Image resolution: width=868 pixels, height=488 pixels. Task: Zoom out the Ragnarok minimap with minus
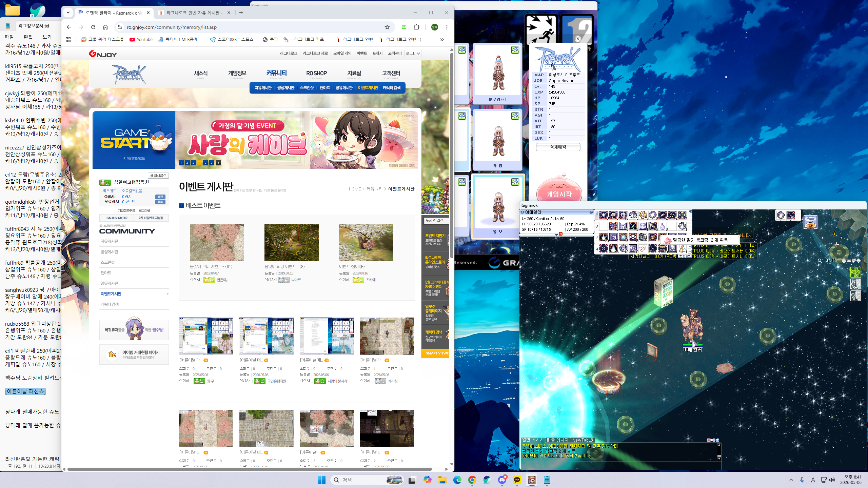pos(849,261)
